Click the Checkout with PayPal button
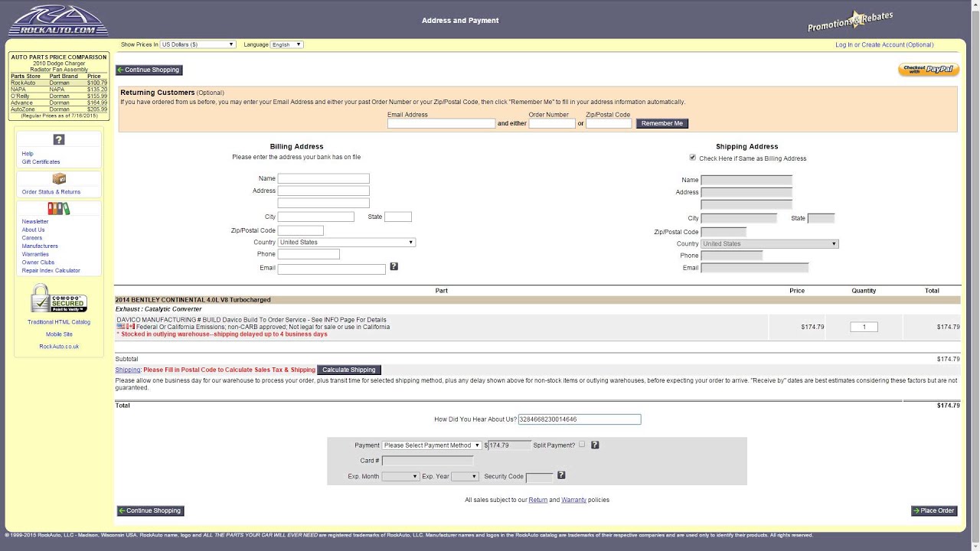Image resolution: width=980 pixels, height=551 pixels. pos(929,69)
